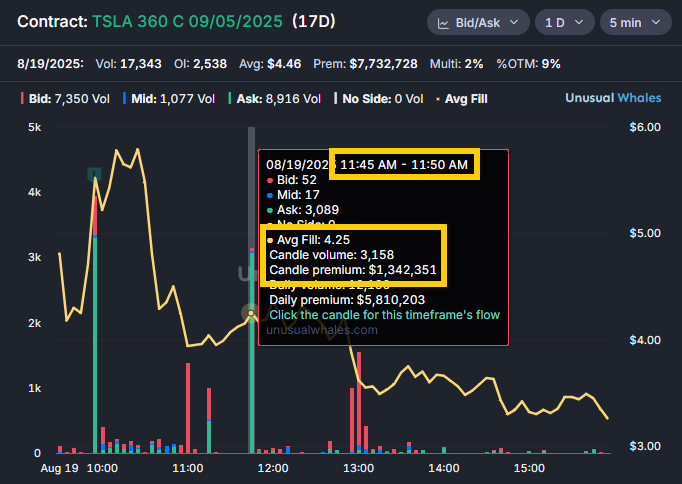Viewport: 682px width, 484px height.
Task: Click the 'Ask: 3,089' tooltip line
Action: pyautogui.click(x=303, y=210)
